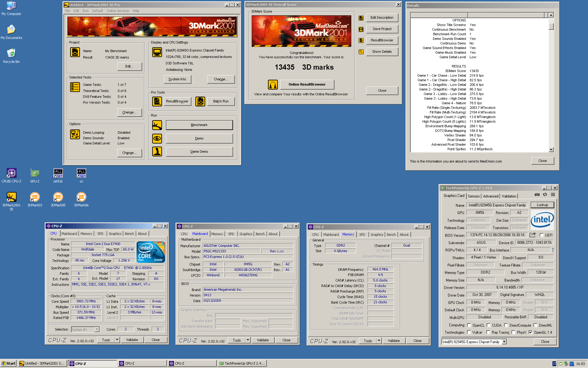Image resolution: width=588 pixels, height=368 pixels.
Task: Click the Details list scrollbar thumb
Action: click(x=551, y=26)
